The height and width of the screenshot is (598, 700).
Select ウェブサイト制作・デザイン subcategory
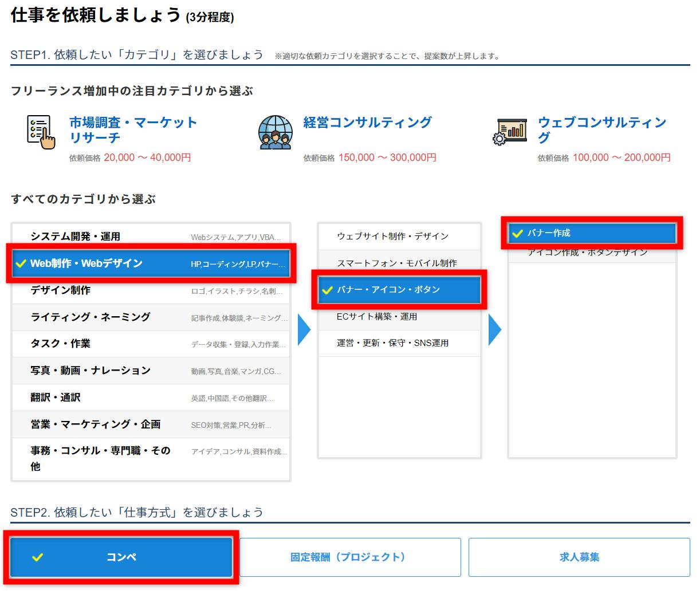tap(393, 236)
